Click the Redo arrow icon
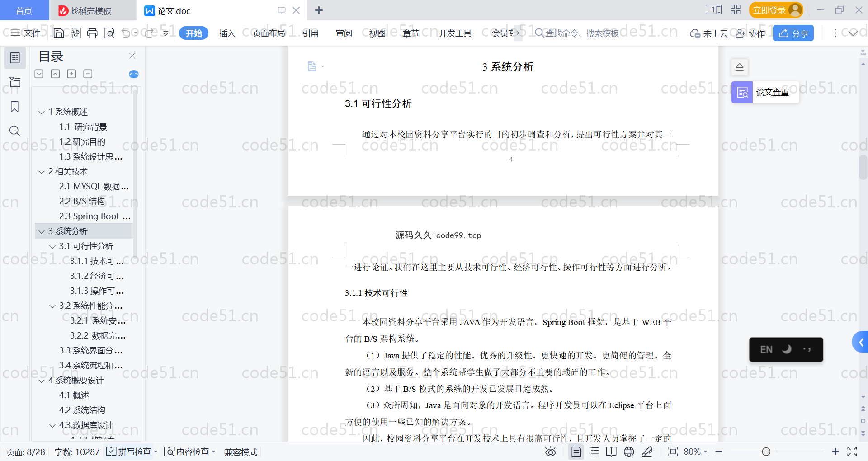Image resolution: width=868 pixels, height=461 pixels. pos(149,33)
